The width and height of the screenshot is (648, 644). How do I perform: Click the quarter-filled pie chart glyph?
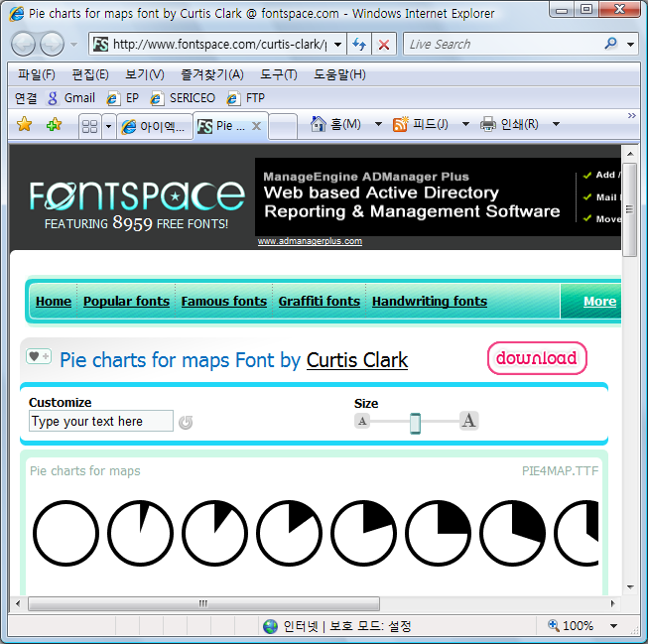point(438,533)
